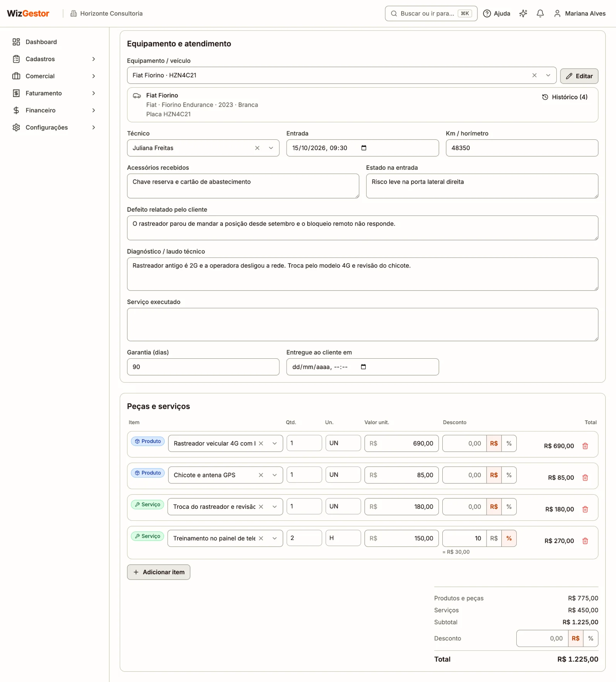This screenshot has height=682, width=616.
Task: Delete the Rastreador veicular 4G item row
Action: click(585, 446)
